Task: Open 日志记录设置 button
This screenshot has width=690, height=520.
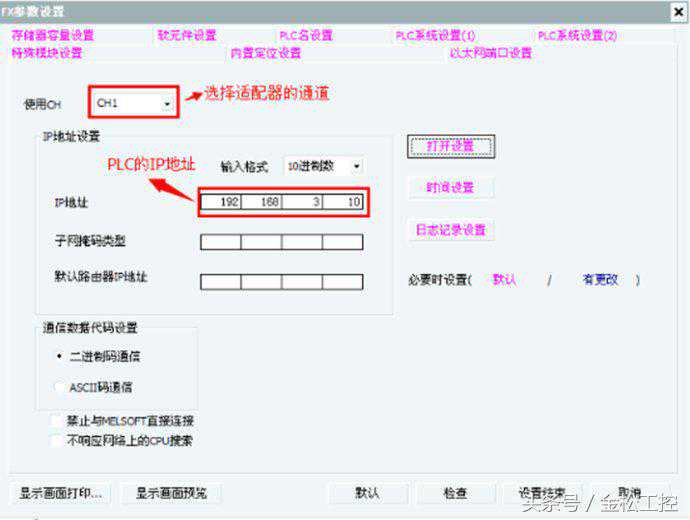Action: pyautogui.click(x=451, y=230)
